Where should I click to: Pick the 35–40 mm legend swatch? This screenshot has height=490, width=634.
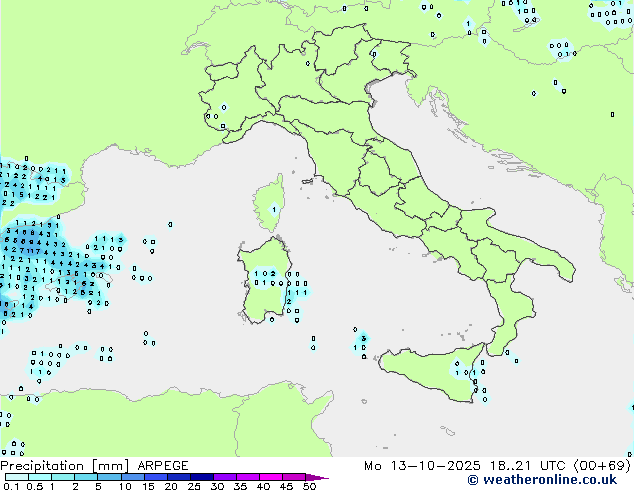(x=247, y=477)
